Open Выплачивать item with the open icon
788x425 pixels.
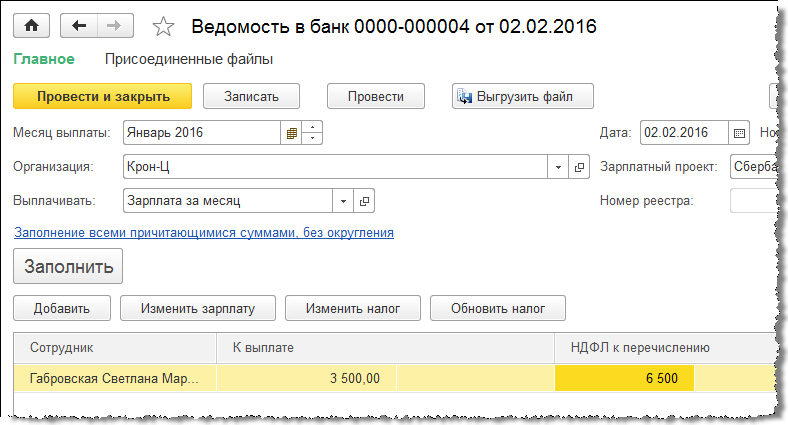365,201
